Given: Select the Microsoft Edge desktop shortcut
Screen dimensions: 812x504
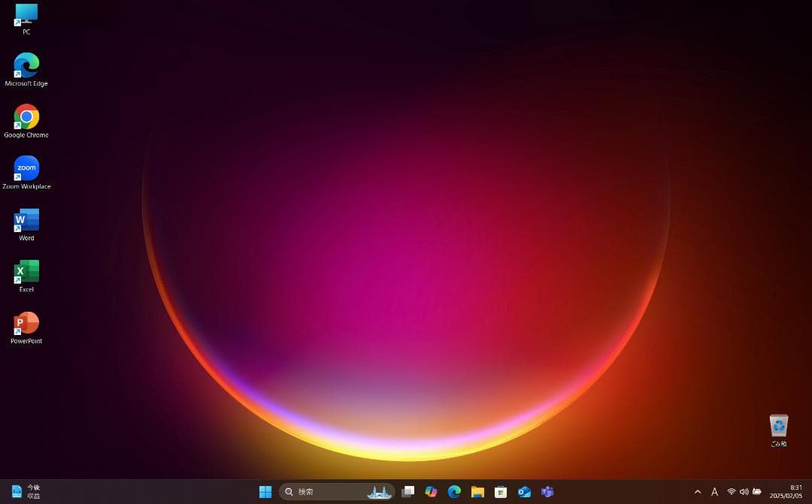Looking at the screenshot, I should [x=26, y=66].
